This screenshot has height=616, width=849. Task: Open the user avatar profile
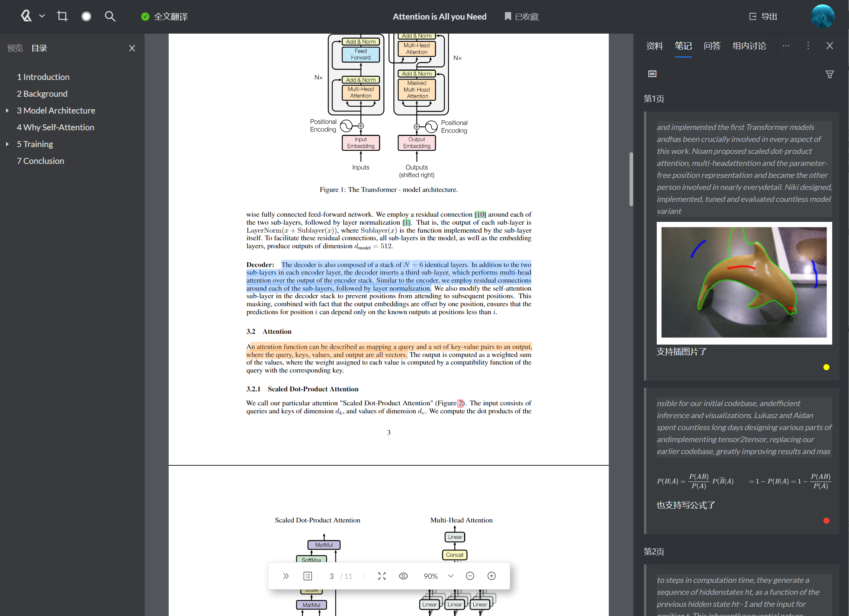822,16
